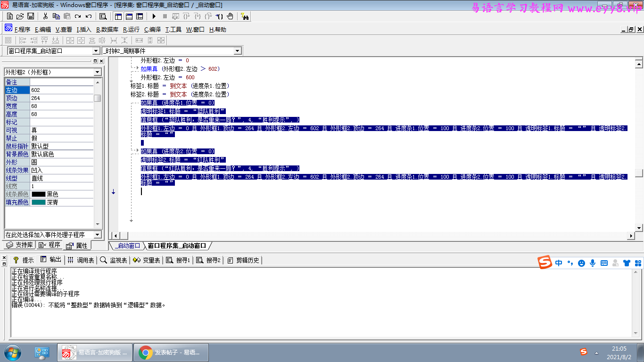Click the pinned network taskbar icon
This screenshot has width=644, height=362.
click(x=42, y=352)
